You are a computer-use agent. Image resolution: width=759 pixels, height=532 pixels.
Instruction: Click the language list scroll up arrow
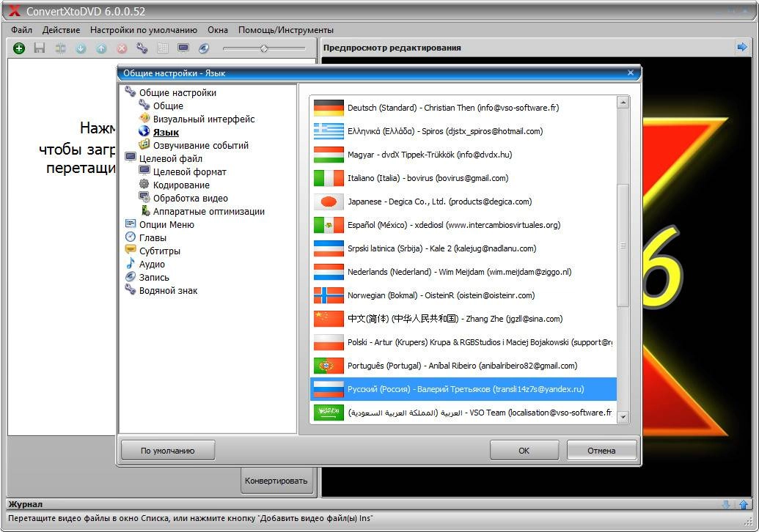623,103
